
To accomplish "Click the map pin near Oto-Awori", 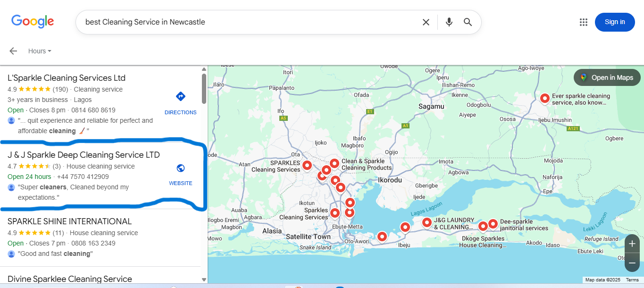I will 382,237.
